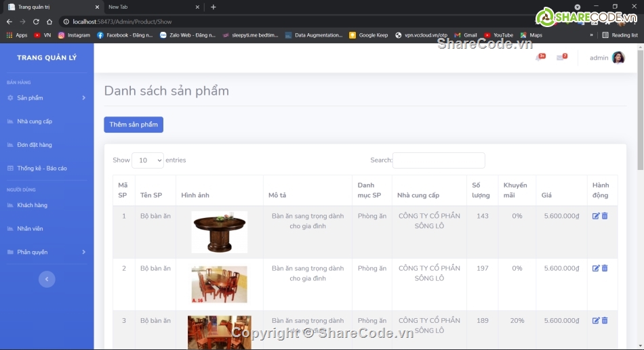Screen dimensions: 644x350
Task: Sort by Giá column header
Action: pos(561,190)
